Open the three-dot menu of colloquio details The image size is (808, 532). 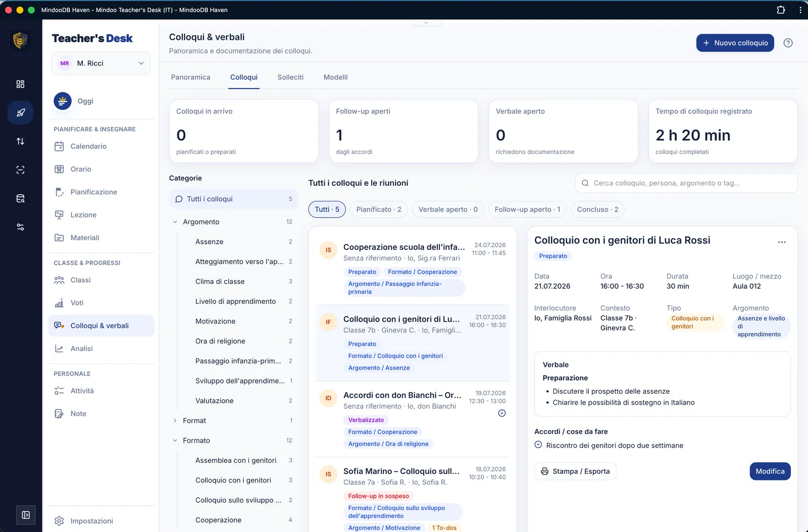click(x=782, y=242)
